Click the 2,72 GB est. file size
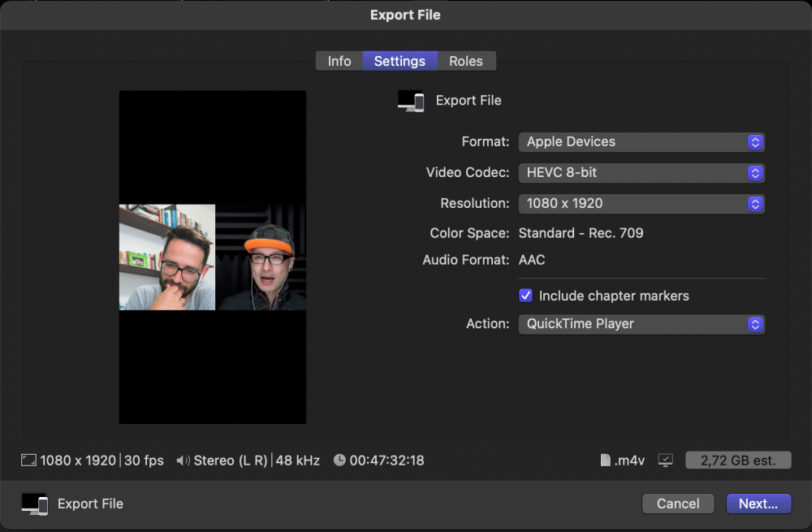 738,460
